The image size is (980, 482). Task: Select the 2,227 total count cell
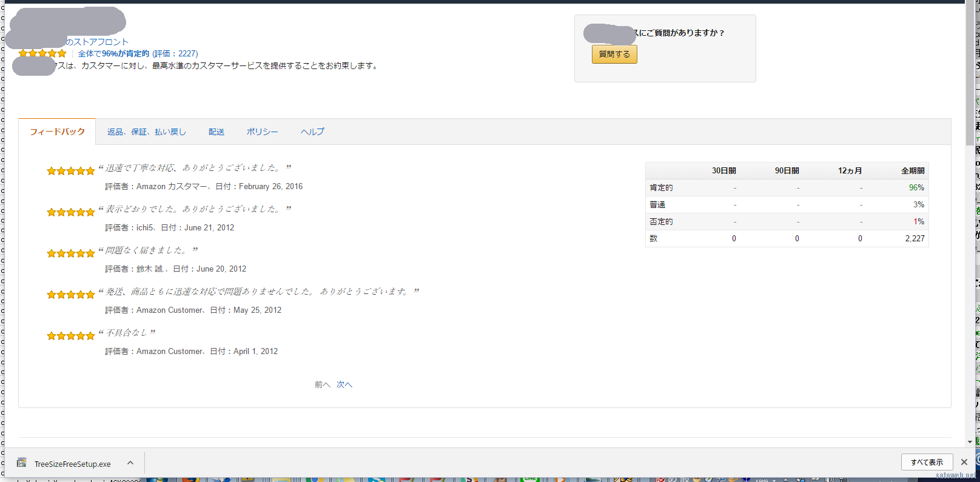(x=915, y=238)
